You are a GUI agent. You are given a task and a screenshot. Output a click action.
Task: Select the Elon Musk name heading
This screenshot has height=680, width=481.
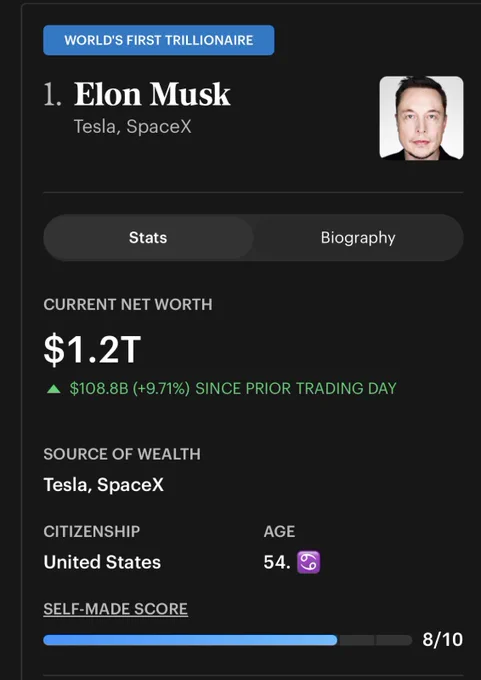pyautogui.click(x=152, y=94)
